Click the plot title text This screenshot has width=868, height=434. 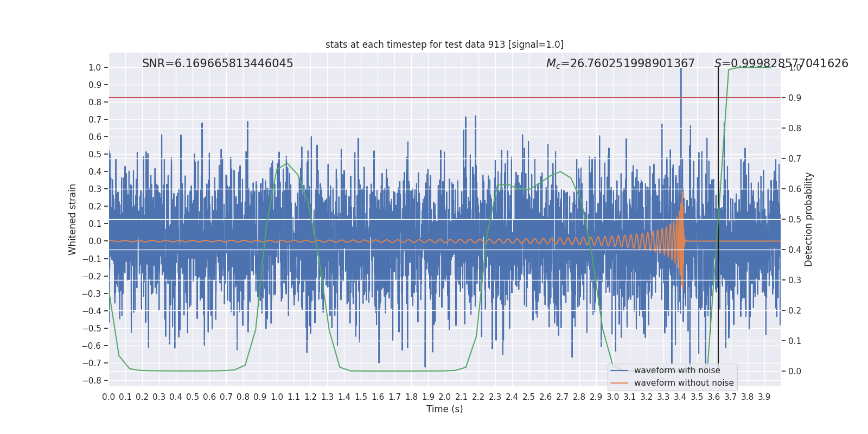(x=444, y=44)
